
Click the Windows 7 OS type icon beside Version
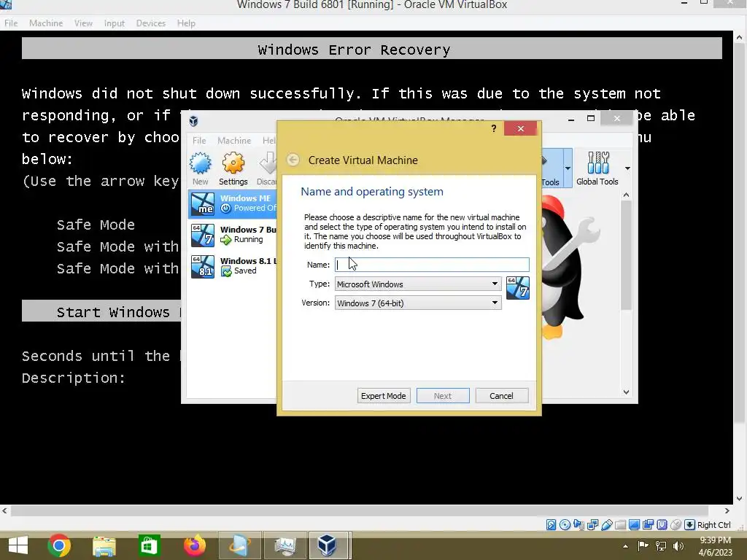pos(517,288)
